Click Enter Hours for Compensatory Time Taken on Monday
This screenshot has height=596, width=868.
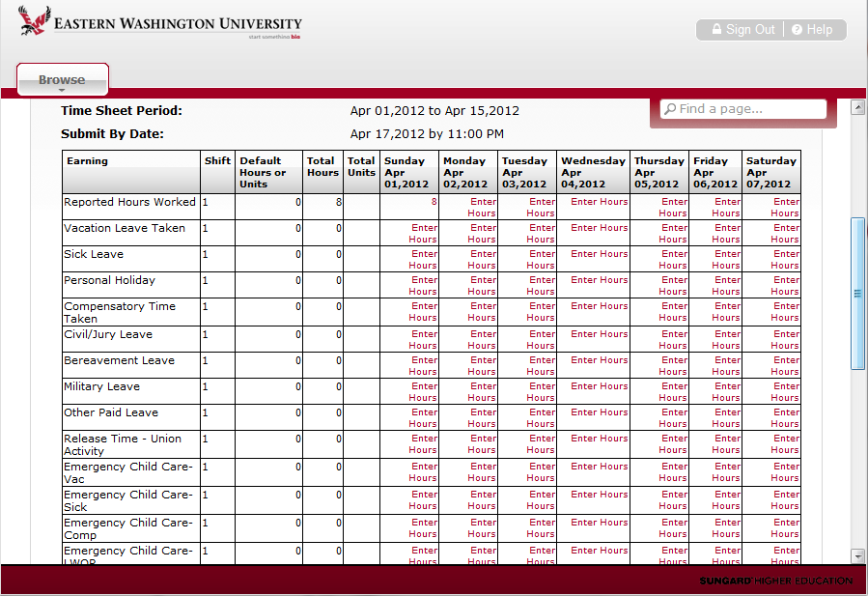point(482,311)
